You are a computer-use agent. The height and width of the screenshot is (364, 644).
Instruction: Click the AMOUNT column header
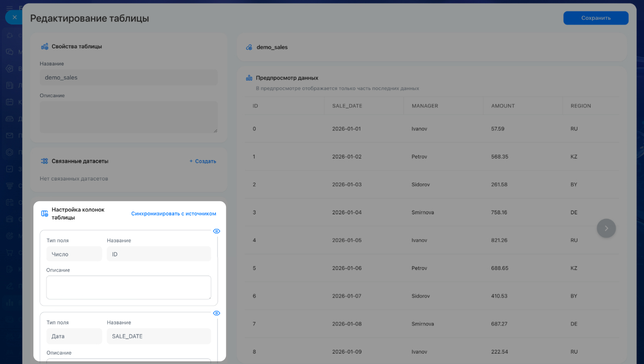tap(503, 106)
